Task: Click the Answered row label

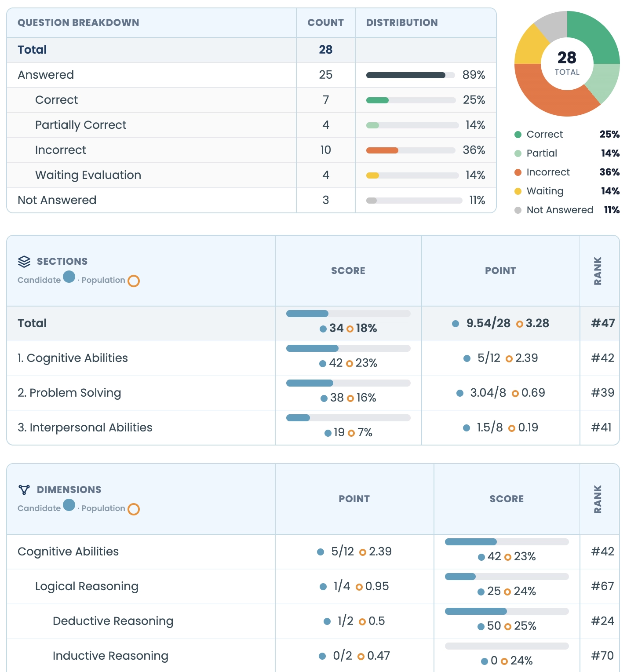Action: tap(46, 75)
